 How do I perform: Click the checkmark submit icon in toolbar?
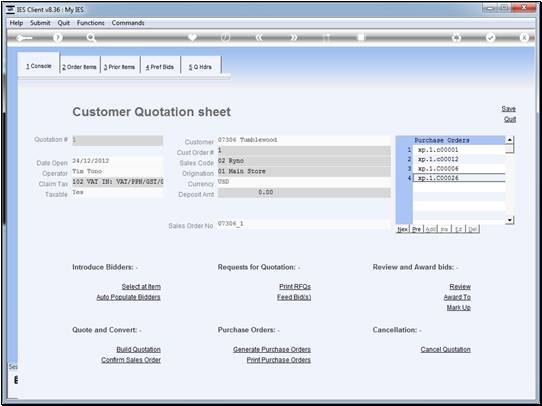pyautogui.click(x=490, y=38)
